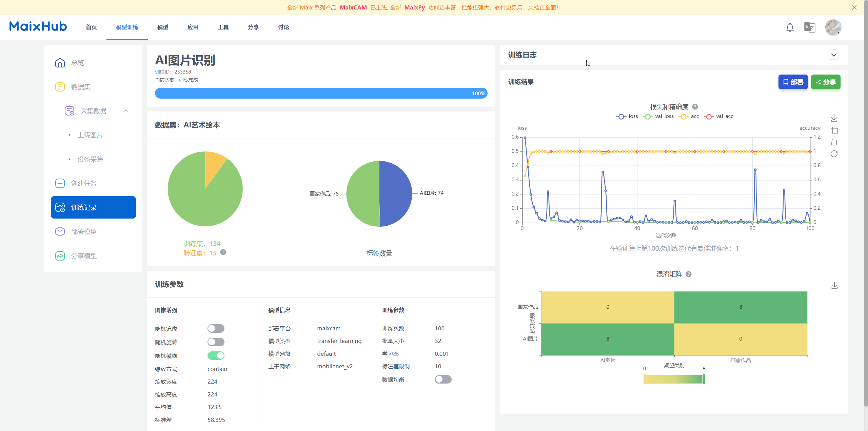The width and height of the screenshot is (868, 431).
Task: Open 部署模型 in the sidebar
Action: pos(93,231)
